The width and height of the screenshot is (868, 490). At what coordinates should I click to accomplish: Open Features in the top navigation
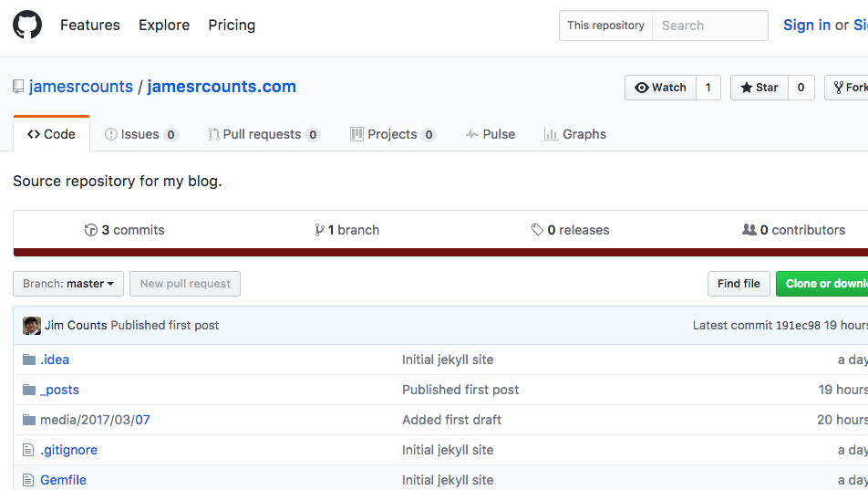click(90, 25)
